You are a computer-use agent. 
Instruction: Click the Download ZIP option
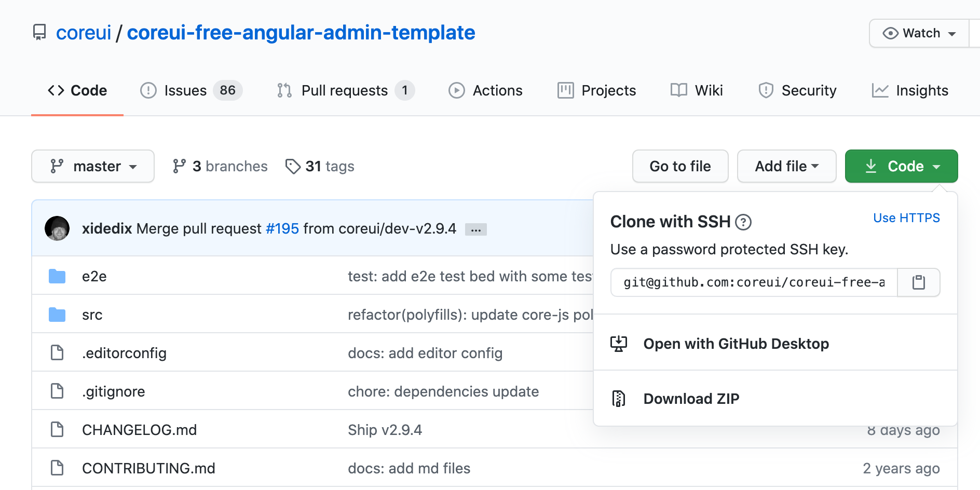point(691,399)
